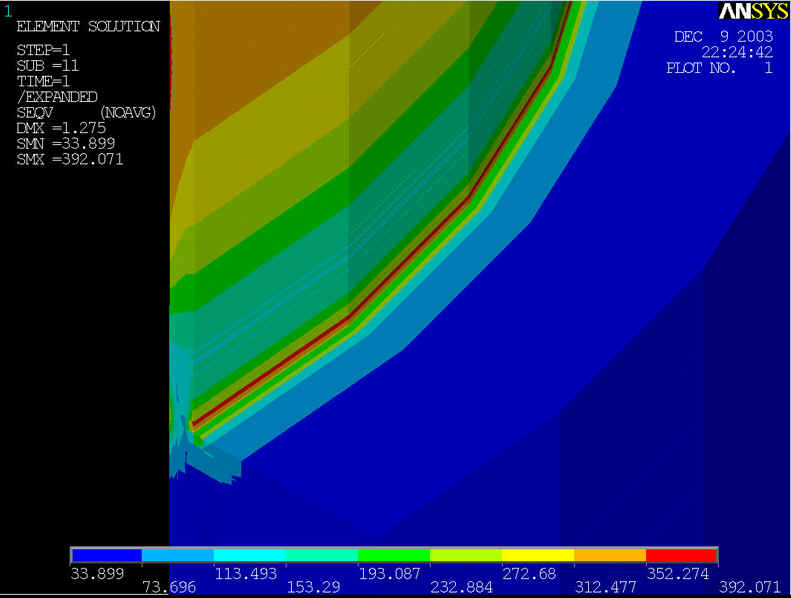Screen dimensions: 791x598
Task: Click the yellow-green legend swatch starting at 232.884
Action: coord(466,555)
